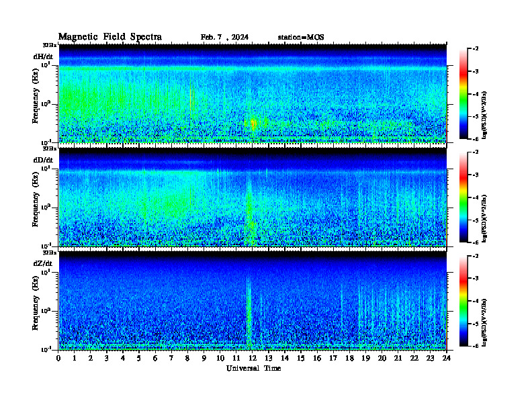Click the hour 19 tick label
532x411 pixels.
click(x=365, y=359)
